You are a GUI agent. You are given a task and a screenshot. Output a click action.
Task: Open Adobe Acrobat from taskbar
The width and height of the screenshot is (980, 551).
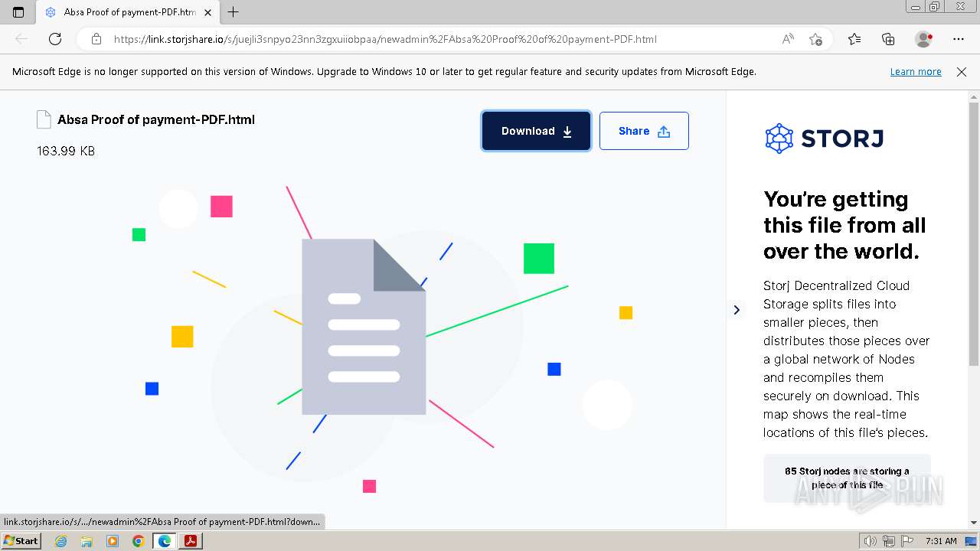tap(191, 541)
